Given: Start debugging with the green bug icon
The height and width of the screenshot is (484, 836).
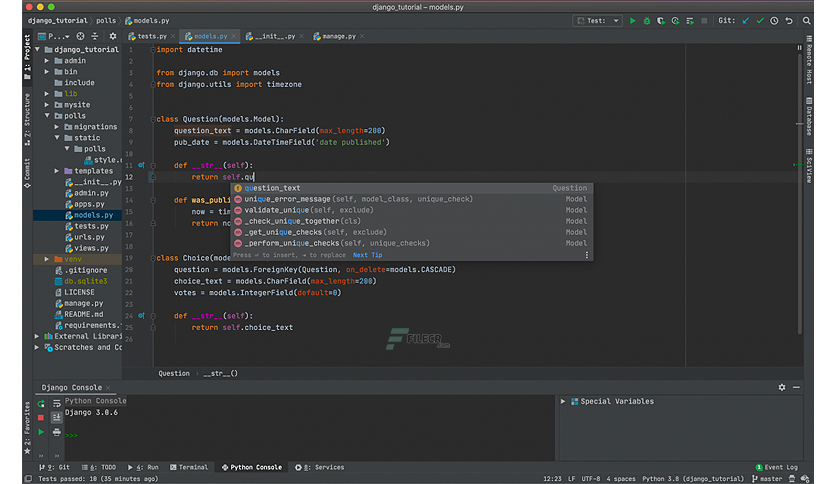Looking at the screenshot, I should pyautogui.click(x=647, y=21).
